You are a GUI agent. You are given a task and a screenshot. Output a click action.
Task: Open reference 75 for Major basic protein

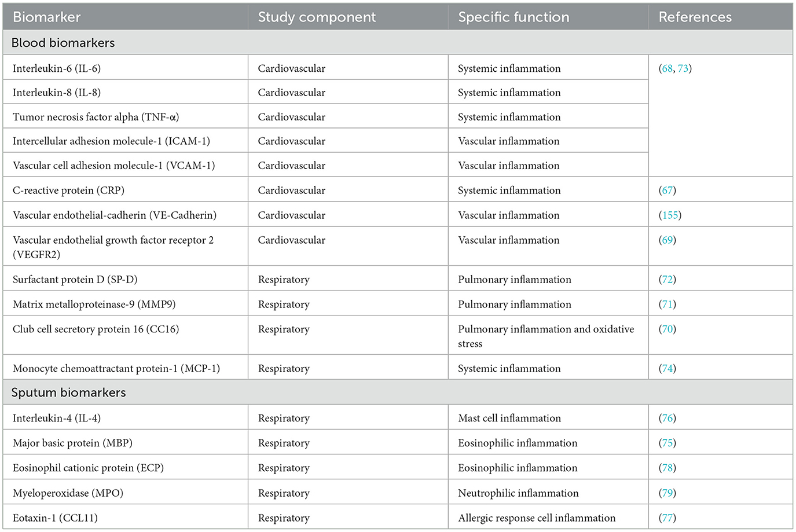click(667, 443)
